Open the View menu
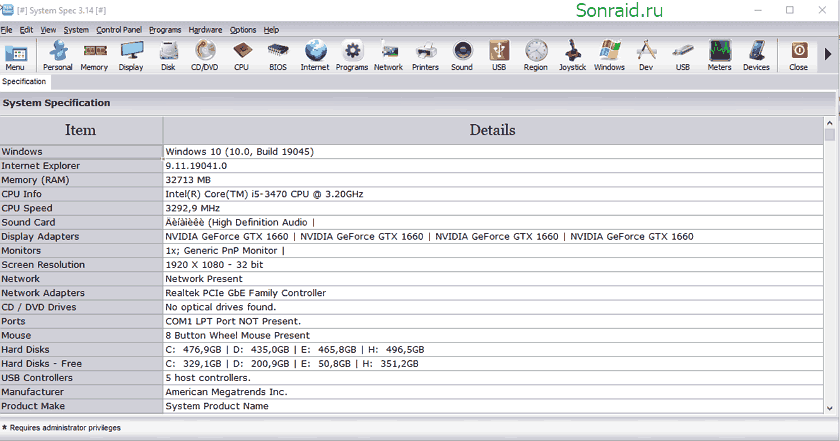Viewport: 840px width, 441px height. (x=48, y=30)
